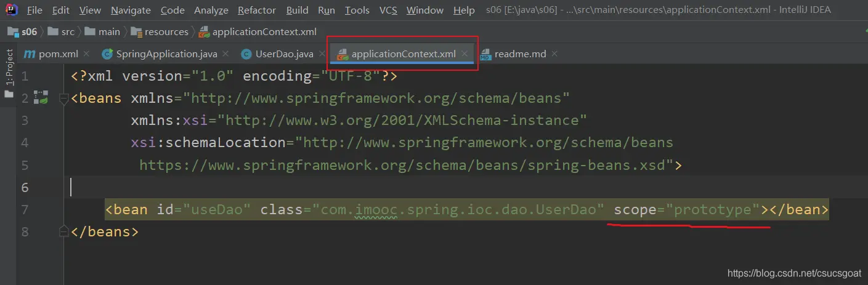Click the xml version declaration text
The width and height of the screenshot is (868, 285).
pos(234,76)
